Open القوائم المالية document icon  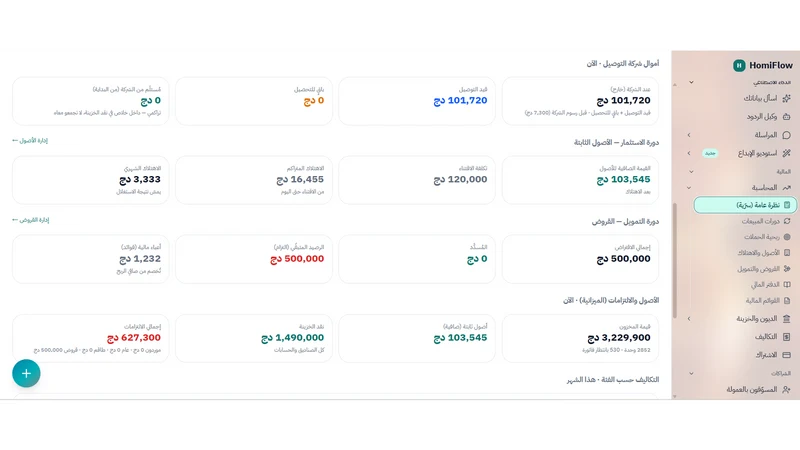coord(787,301)
